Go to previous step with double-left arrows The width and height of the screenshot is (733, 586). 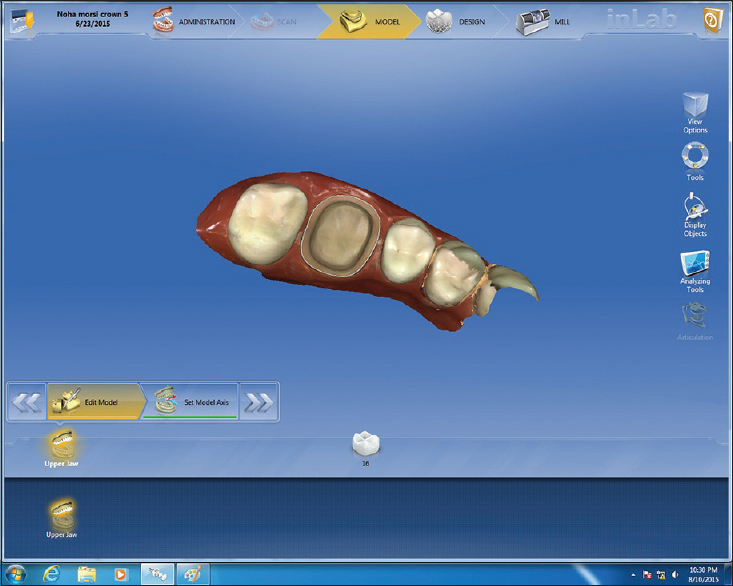28,402
